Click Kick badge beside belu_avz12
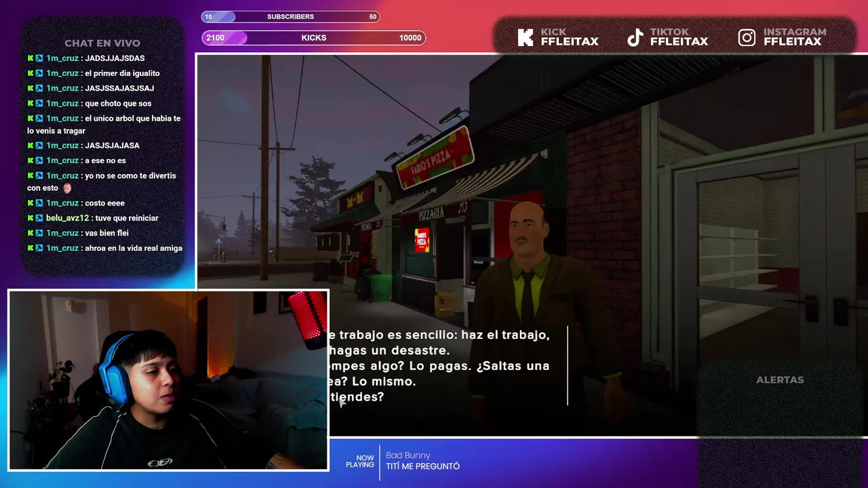Screen dimensions: 868x488 coord(31,218)
